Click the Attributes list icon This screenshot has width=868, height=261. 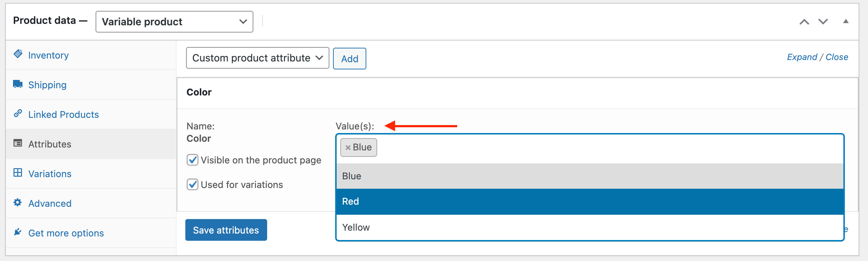pyautogui.click(x=18, y=143)
